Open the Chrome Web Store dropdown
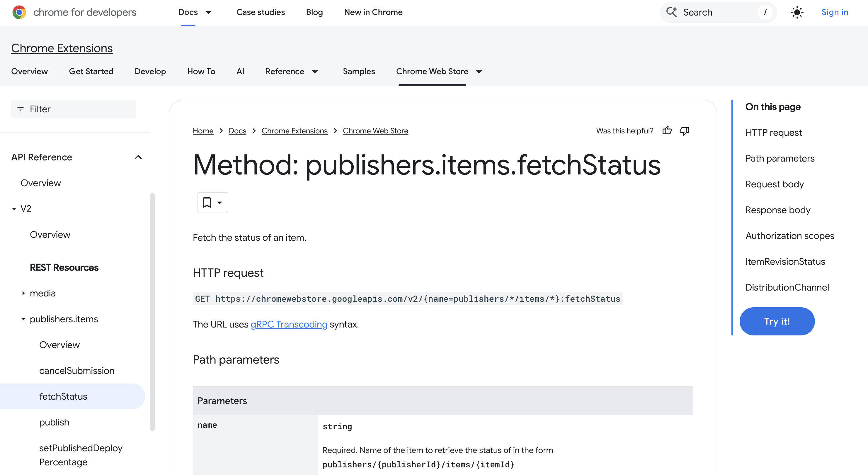Viewport: 868px width, 475px height. click(x=479, y=72)
